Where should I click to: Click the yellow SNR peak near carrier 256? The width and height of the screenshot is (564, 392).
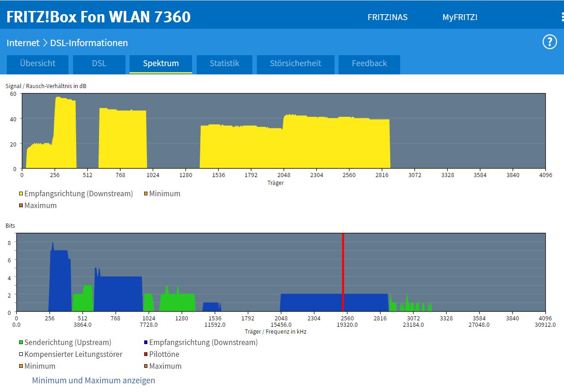click(x=65, y=132)
